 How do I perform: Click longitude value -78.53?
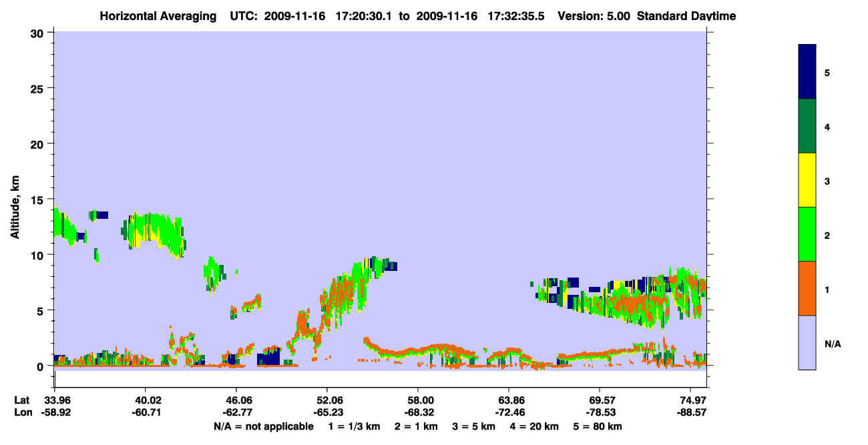[x=600, y=412]
